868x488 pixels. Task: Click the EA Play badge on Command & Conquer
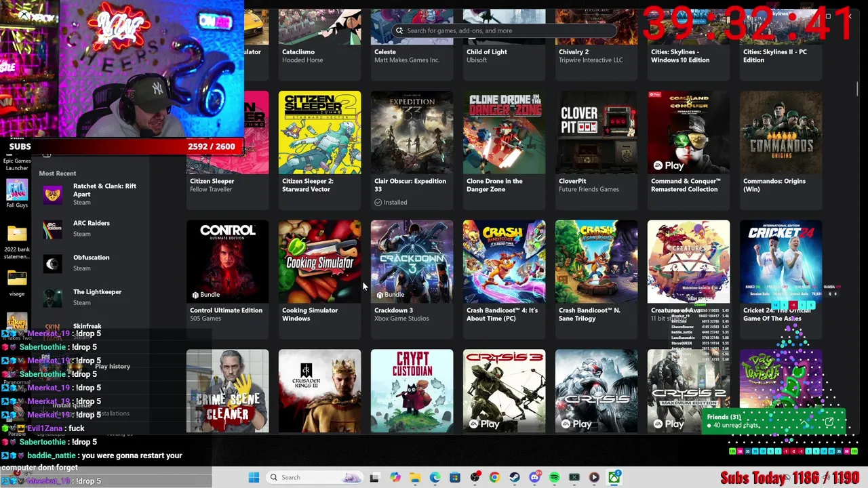coord(669,165)
